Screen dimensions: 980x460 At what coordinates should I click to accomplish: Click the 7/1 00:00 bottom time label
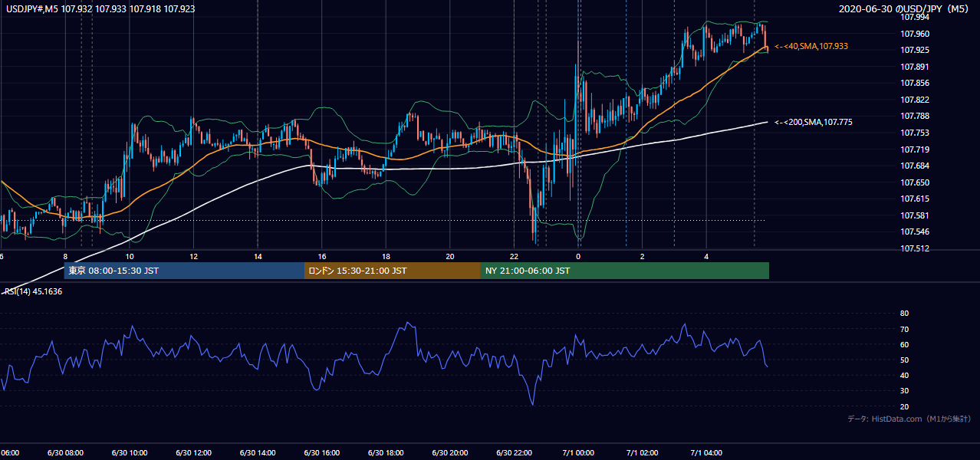tap(578, 453)
